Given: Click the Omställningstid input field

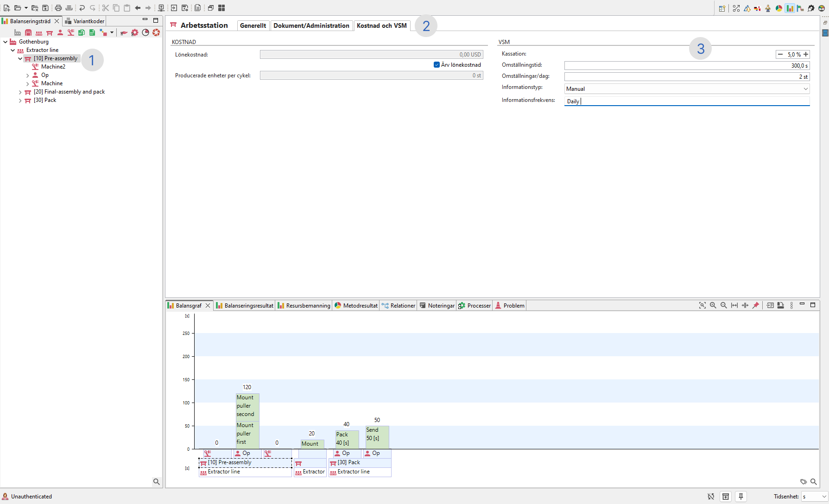Looking at the screenshot, I should click(x=686, y=66).
